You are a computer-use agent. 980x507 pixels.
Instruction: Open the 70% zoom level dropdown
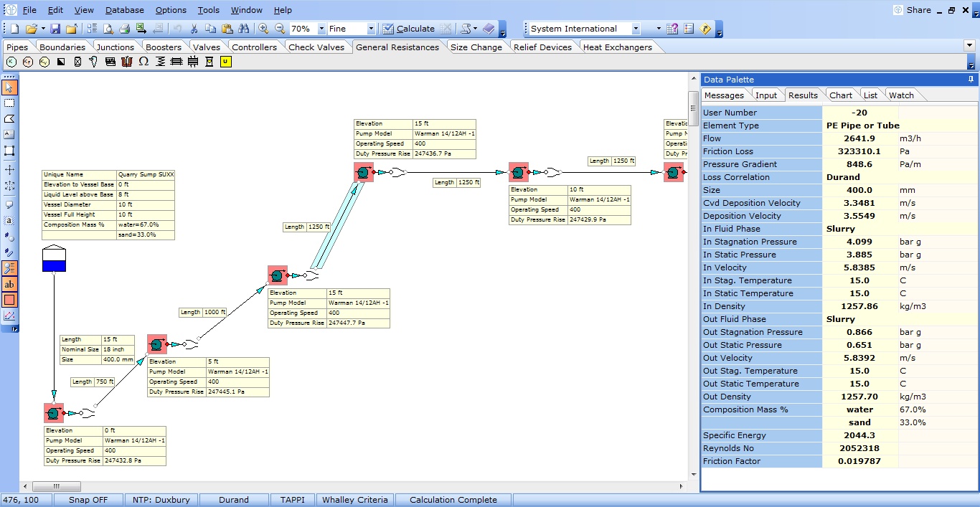tap(321, 29)
